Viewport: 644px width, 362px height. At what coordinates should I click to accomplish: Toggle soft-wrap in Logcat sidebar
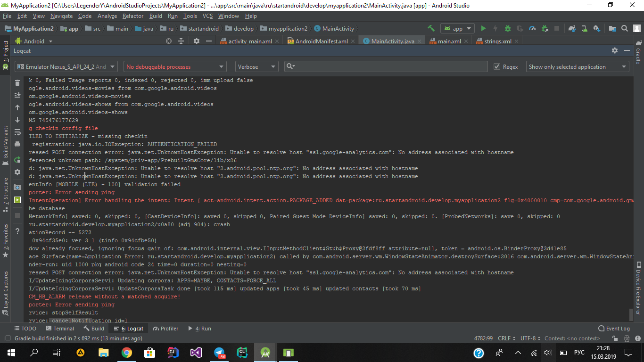(x=17, y=132)
